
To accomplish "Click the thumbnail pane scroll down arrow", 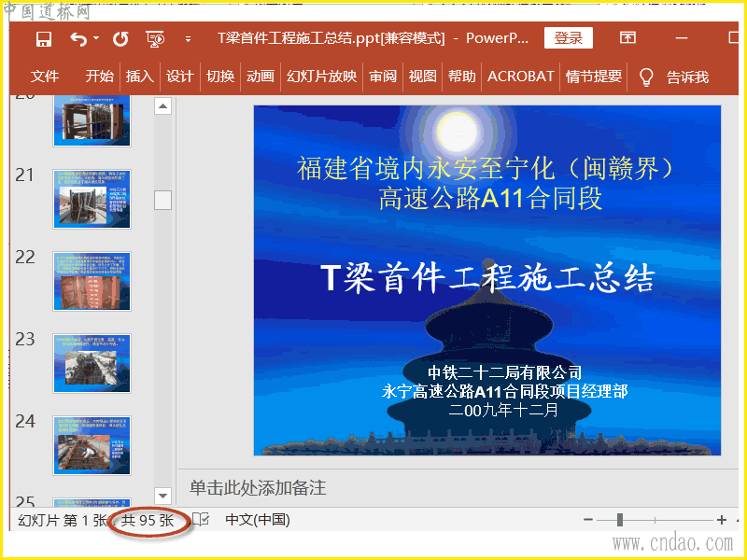I will pyautogui.click(x=162, y=496).
